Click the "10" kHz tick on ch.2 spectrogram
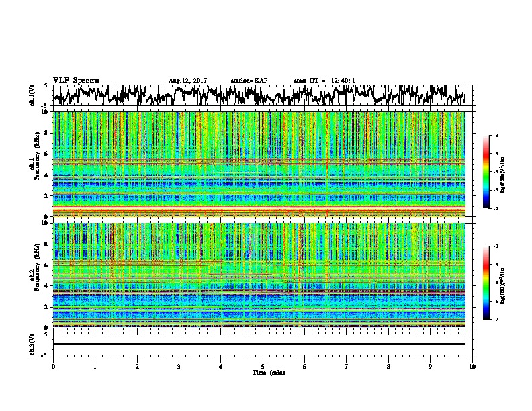Image resolution: width=532 pixels, height=411 pixels. pos(46,223)
